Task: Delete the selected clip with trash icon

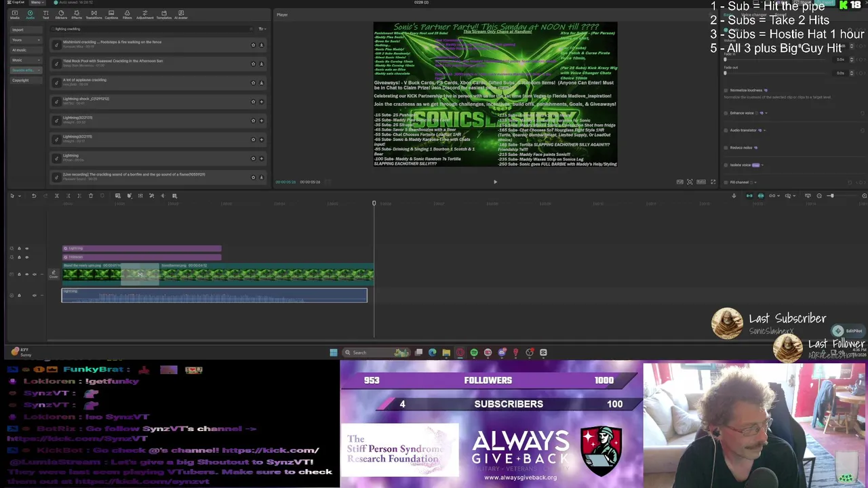Action: 90,196
